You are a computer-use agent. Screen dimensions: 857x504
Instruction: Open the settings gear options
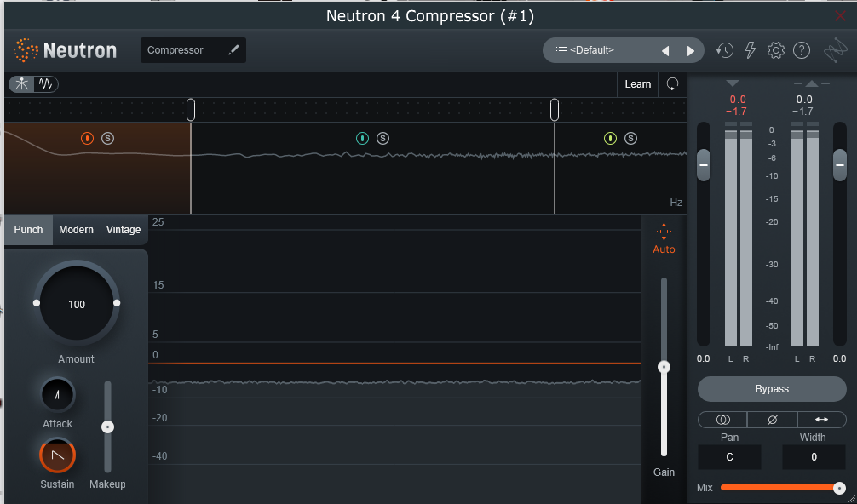pyautogui.click(x=775, y=50)
